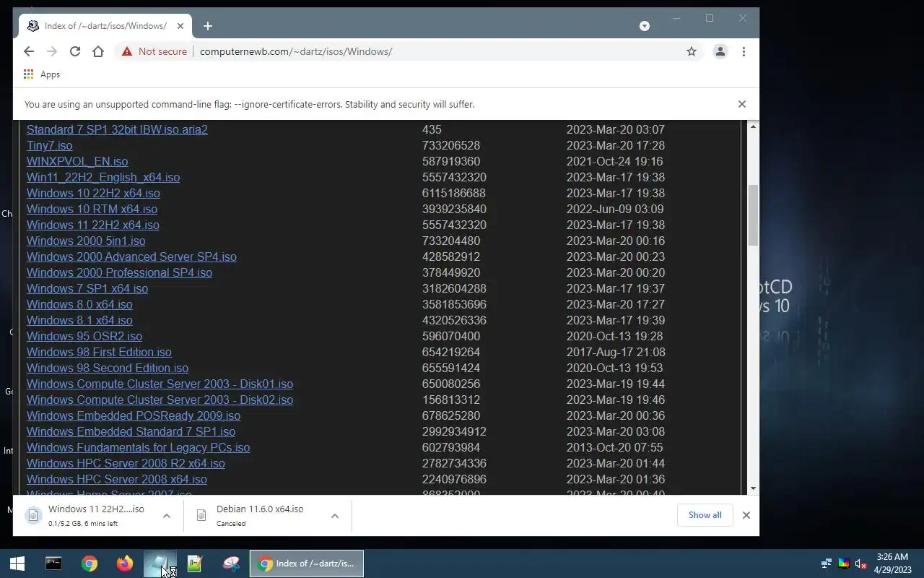Download Windows Embedded POSReady 2009.iso
Image resolution: width=924 pixels, height=578 pixels.
134,415
